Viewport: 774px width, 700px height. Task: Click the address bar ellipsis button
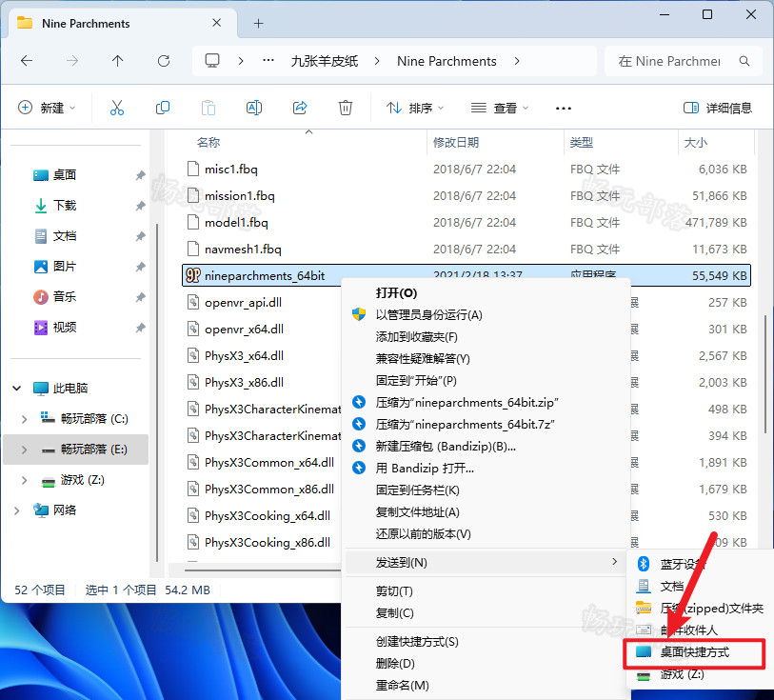click(268, 61)
